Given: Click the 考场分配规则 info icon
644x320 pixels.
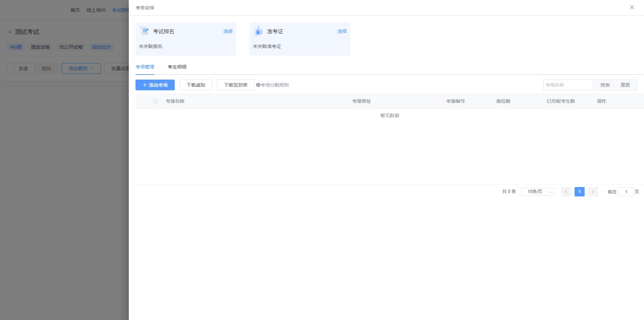Looking at the screenshot, I should 258,85.
